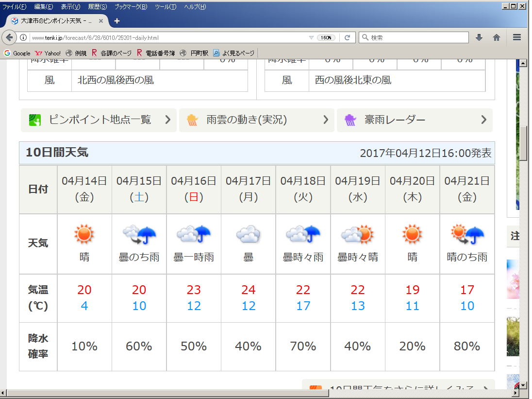The width and height of the screenshot is (532, 399).
Task: Open the Google bookmark
Action: pos(17,53)
